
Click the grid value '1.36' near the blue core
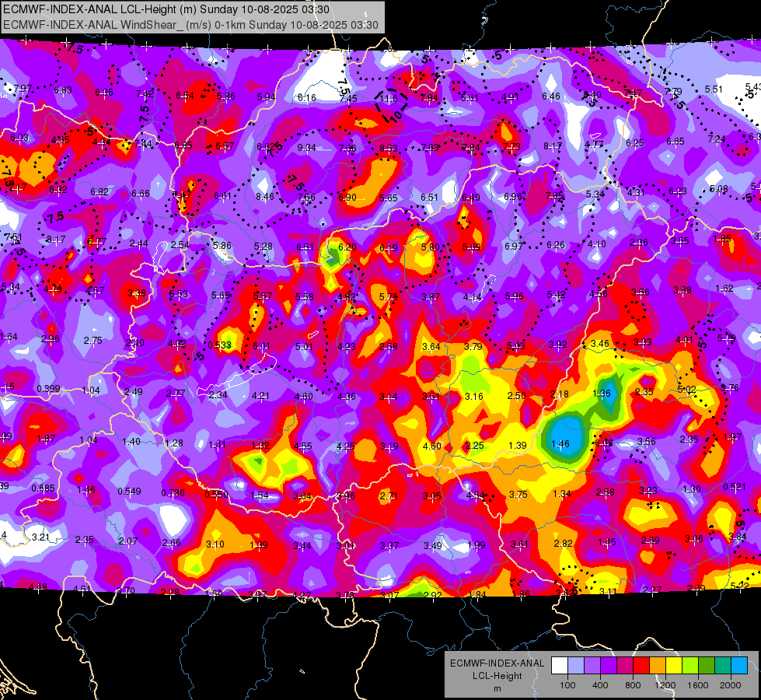click(x=602, y=393)
